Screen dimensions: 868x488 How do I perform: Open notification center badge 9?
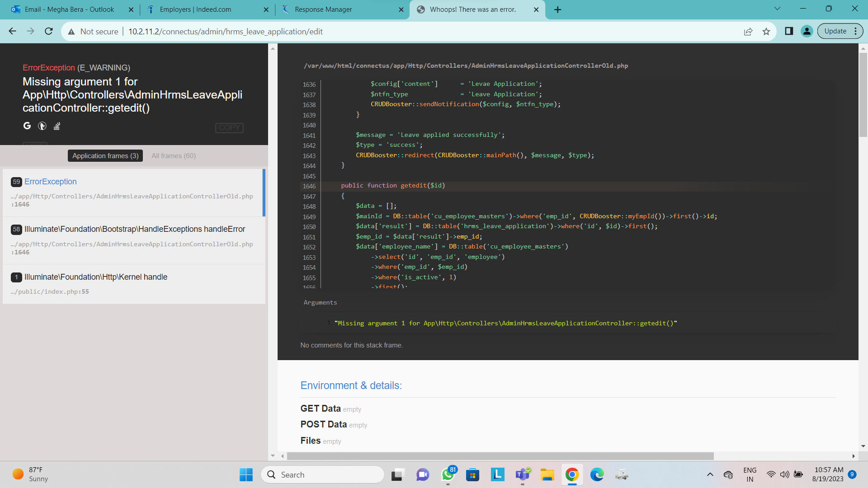[852, 474]
